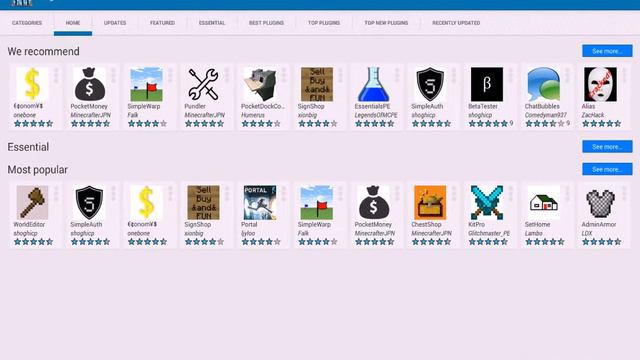
Task: Open EconomyS dollar icon under Most popular
Action: point(146,202)
